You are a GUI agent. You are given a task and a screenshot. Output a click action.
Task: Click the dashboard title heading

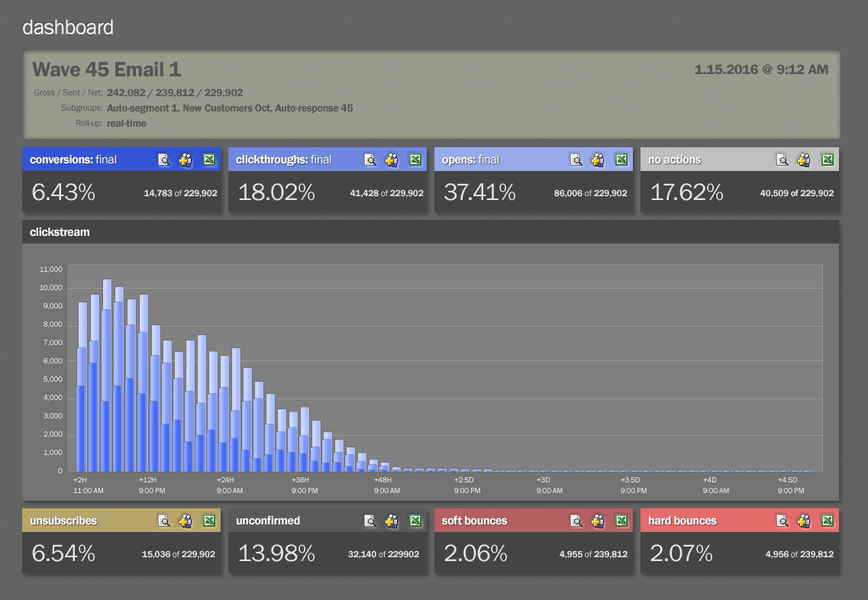(67, 27)
